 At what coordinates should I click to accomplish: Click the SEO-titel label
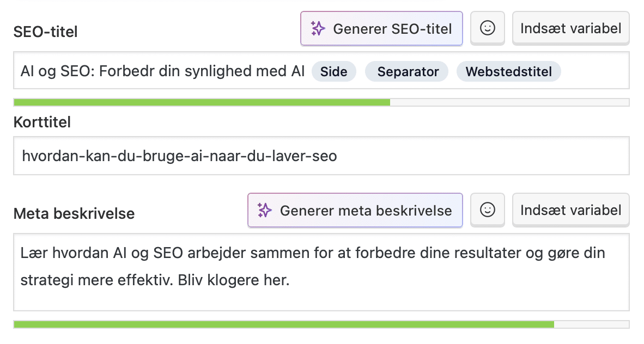[x=46, y=32]
